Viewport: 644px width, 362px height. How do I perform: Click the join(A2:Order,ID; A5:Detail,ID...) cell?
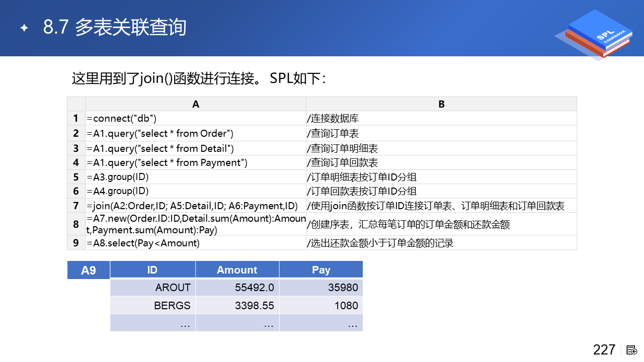click(196, 206)
